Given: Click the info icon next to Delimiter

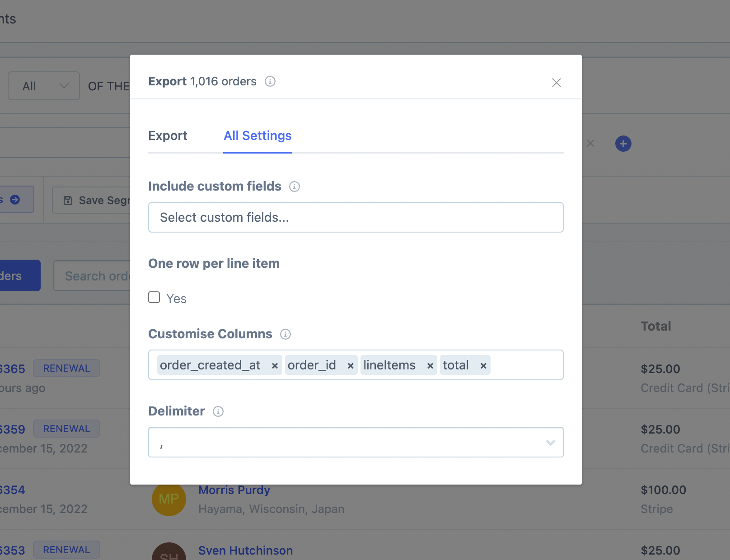Looking at the screenshot, I should pos(218,412).
